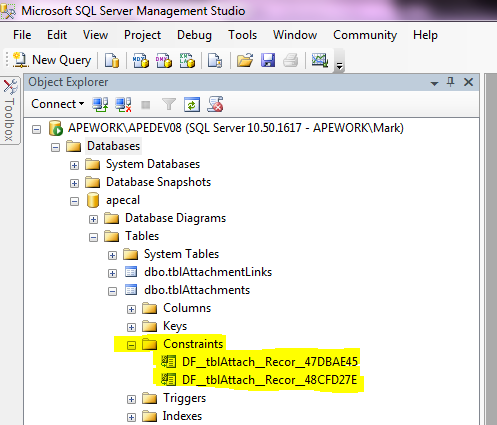This screenshot has height=425, width=497.
Task: Click the Print icon in toolbar
Action: click(291, 61)
